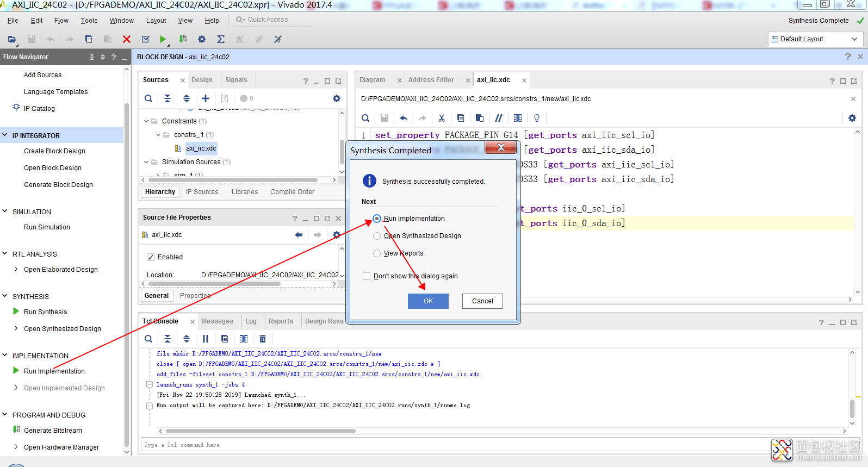Click Run Implementation in Flow Navigator
This screenshot has height=467, width=868.
[54, 371]
